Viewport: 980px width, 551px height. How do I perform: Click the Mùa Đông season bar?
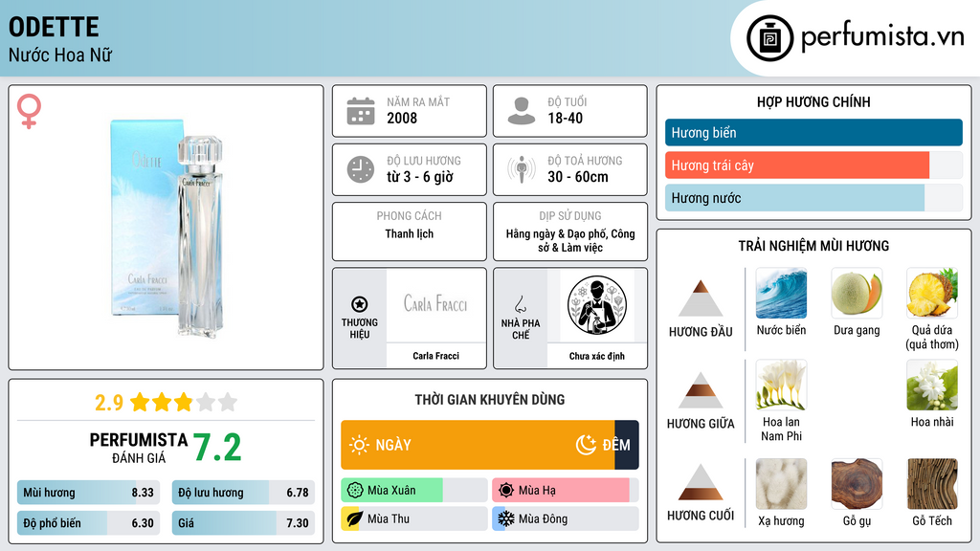click(x=566, y=519)
